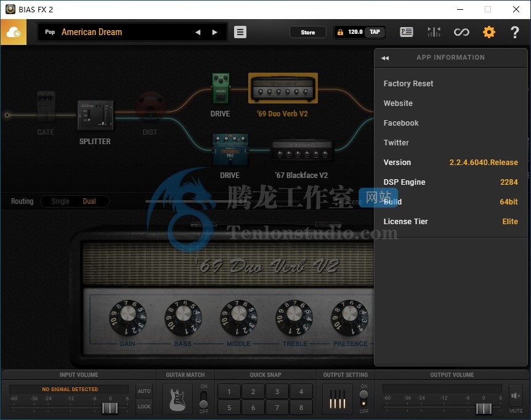The height and width of the screenshot is (420, 531).
Task: Click the GAIN knob
Action: tap(128, 318)
